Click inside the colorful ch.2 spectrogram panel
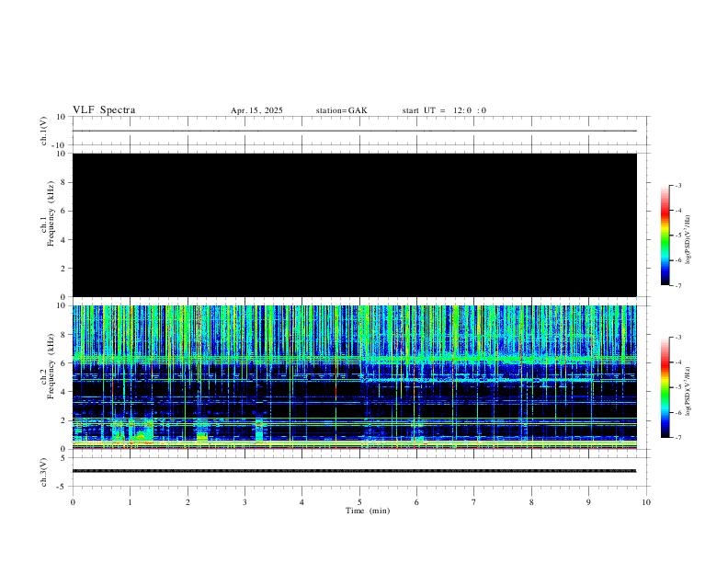Image resolution: width=728 pixels, height=563 pixels. tap(355, 377)
